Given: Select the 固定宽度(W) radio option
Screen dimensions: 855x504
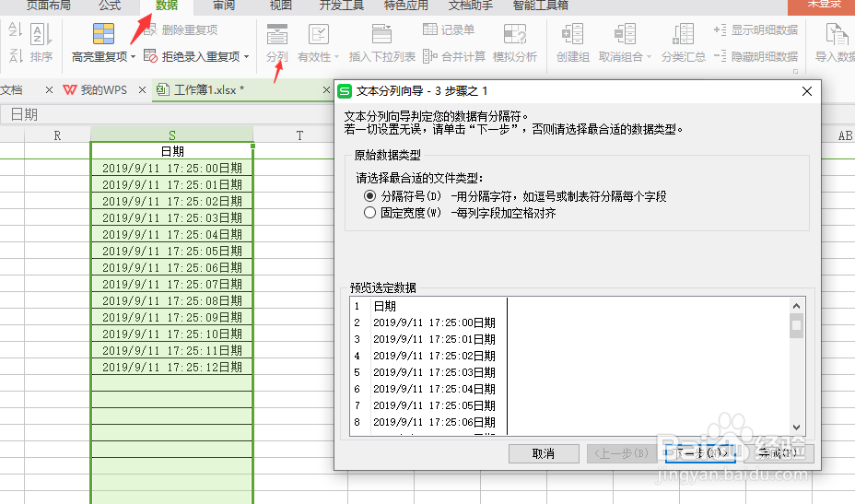Looking at the screenshot, I should coord(369,213).
